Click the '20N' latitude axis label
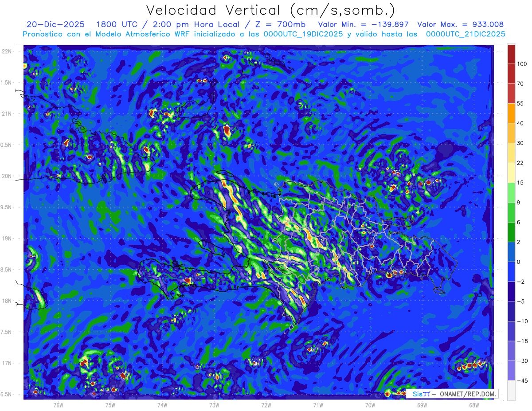 click(7, 176)
